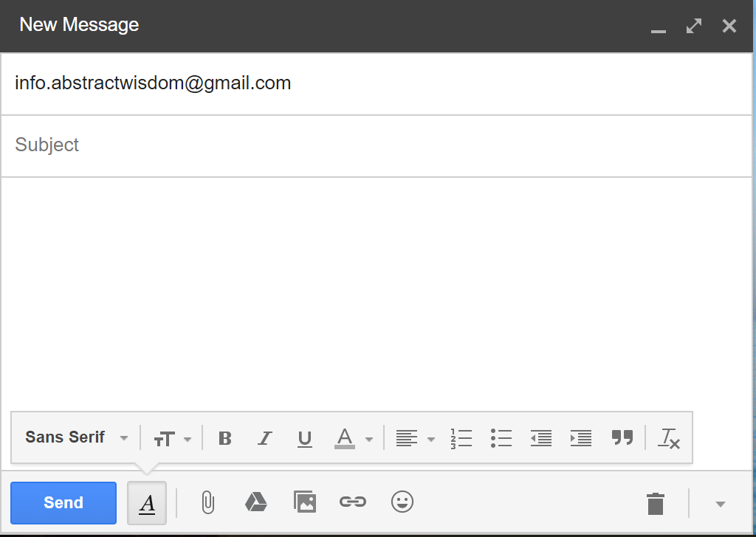This screenshot has height=537, width=756.
Task: Open more options arrow beside trash
Action: pyautogui.click(x=721, y=504)
